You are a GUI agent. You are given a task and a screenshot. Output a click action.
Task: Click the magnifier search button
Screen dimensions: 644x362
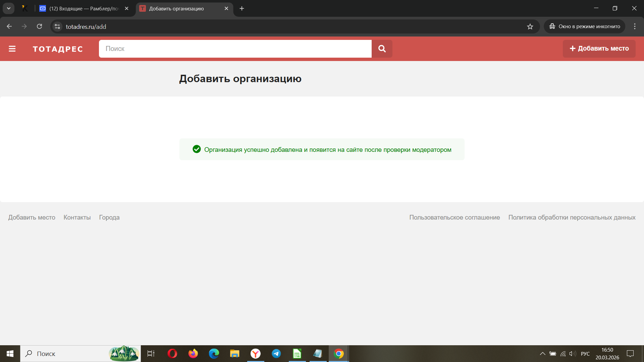(x=382, y=49)
